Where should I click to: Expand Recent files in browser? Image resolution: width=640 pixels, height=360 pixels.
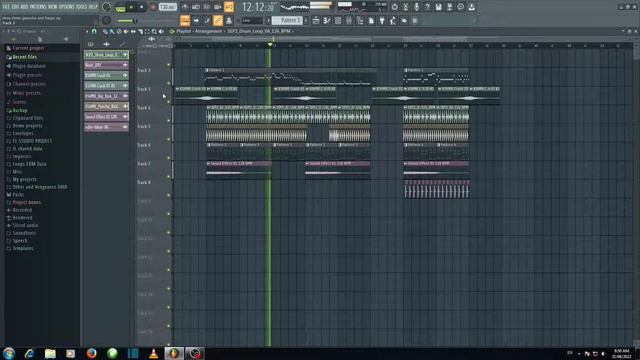pyautogui.click(x=24, y=57)
